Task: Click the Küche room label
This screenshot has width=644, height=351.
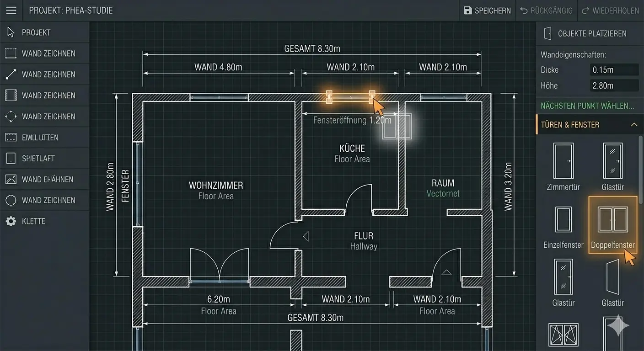Action: 352,149
